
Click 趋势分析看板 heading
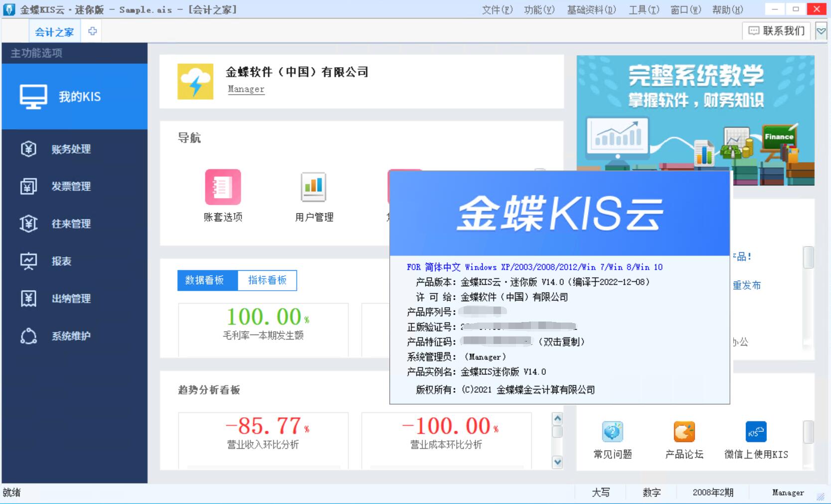(x=209, y=390)
